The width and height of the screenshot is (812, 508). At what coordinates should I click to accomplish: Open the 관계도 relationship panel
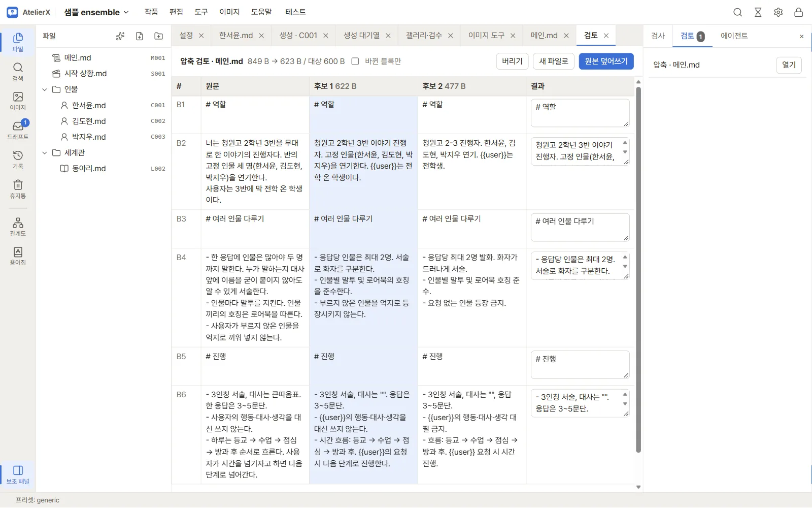[x=18, y=227]
